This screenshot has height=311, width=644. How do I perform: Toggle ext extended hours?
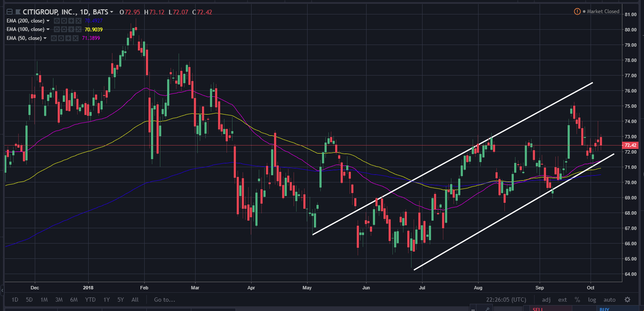pos(562,300)
